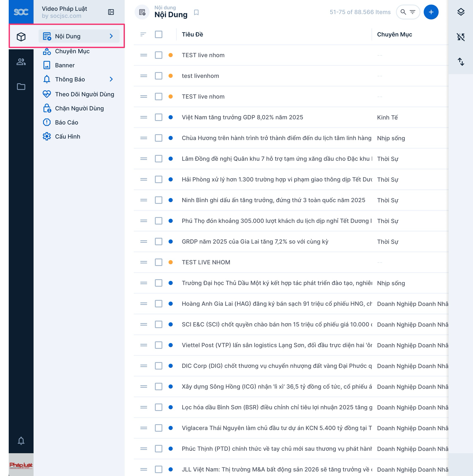Screen dimensions: 473x476
Task: Open Banner in the side menu
Action: [65, 65]
